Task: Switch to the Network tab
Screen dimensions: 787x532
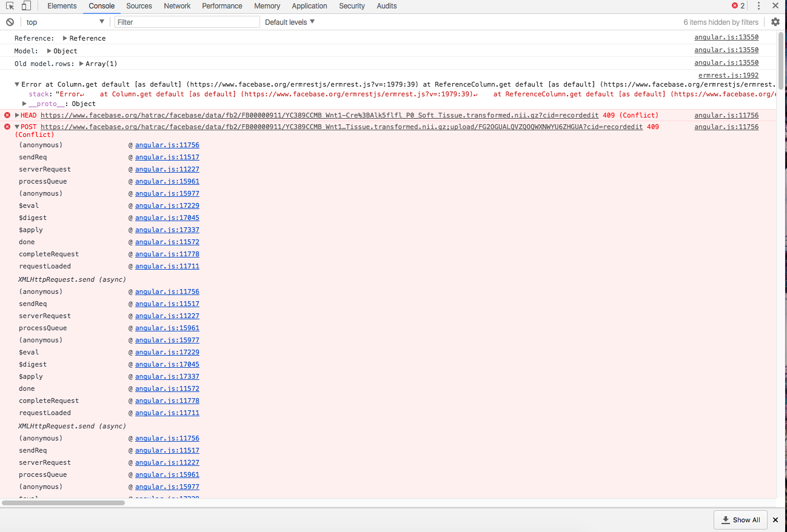Action: pyautogui.click(x=177, y=6)
